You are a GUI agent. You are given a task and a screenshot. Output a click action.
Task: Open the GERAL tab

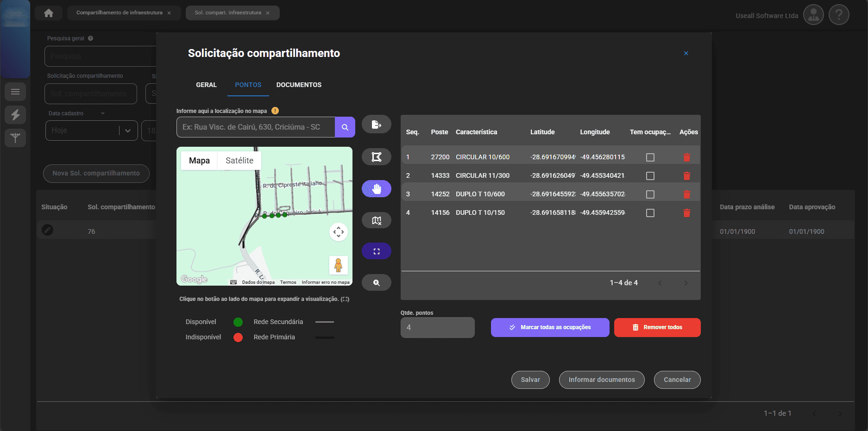click(206, 85)
